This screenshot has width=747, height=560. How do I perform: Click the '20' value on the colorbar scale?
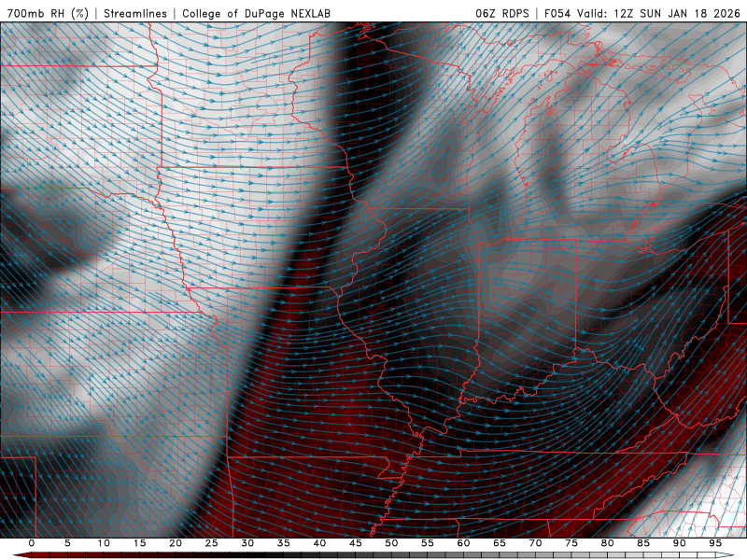coord(176,543)
